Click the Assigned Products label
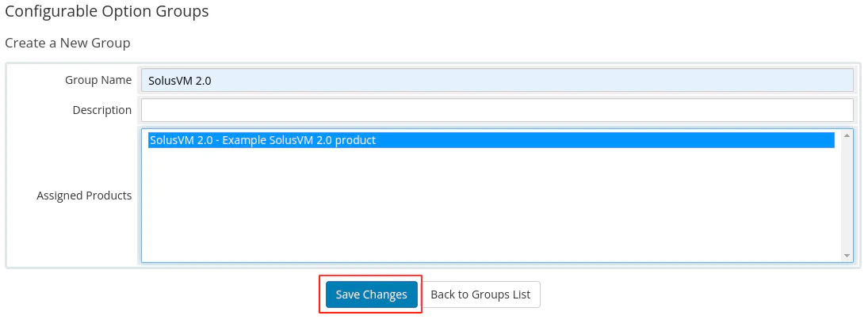 pos(84,196)
